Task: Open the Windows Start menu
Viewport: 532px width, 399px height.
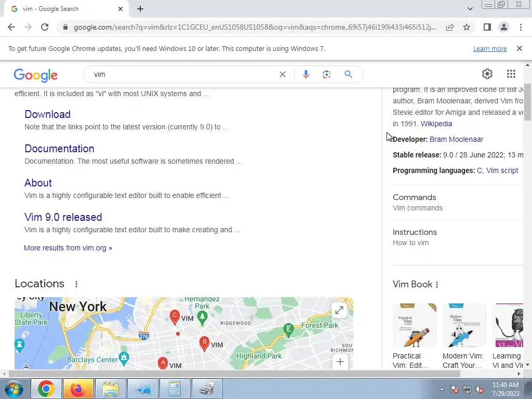Action: pyautogui.click(x=14, y=389)
